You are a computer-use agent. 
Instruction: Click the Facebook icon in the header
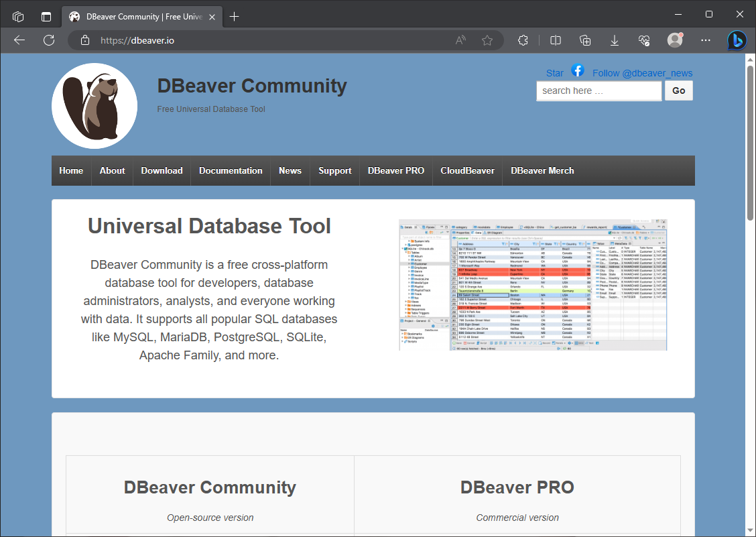[x=578, y=70]
